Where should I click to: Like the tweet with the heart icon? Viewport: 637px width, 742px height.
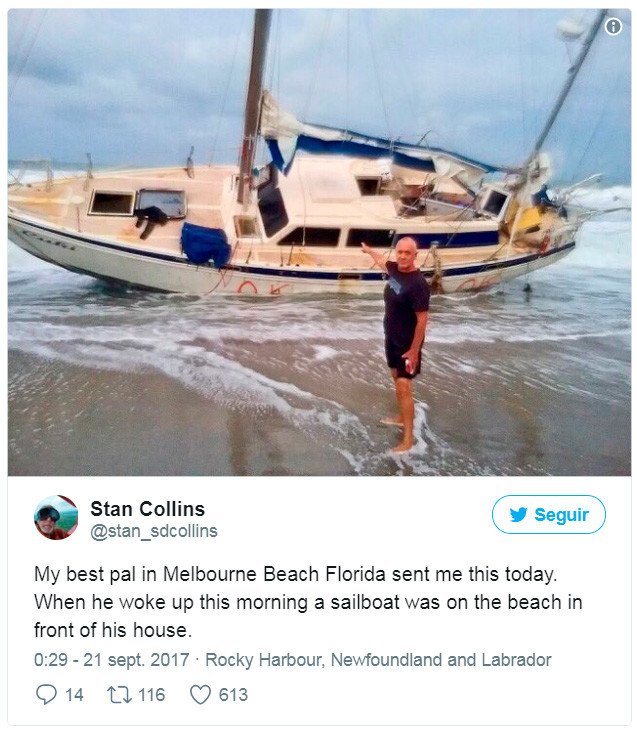pos(200,694)
